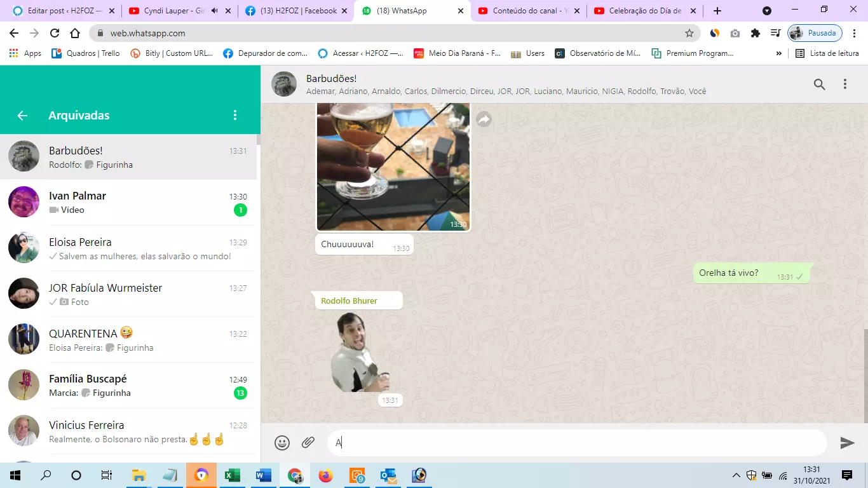
Task: Expand hidden bookmarks overflow chevron
Action: coord(779,53)
